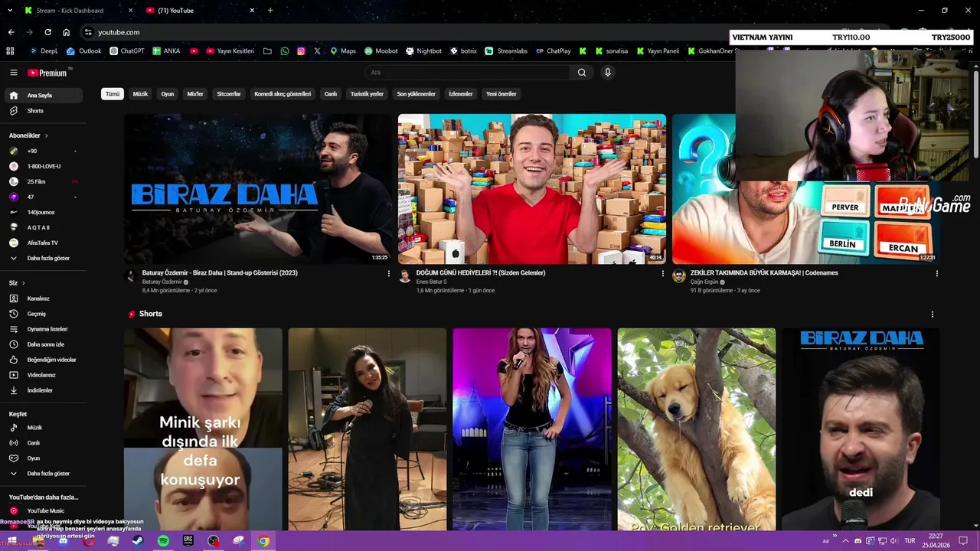
Task: Click the browser home button
Action: (x=66, y=32)
